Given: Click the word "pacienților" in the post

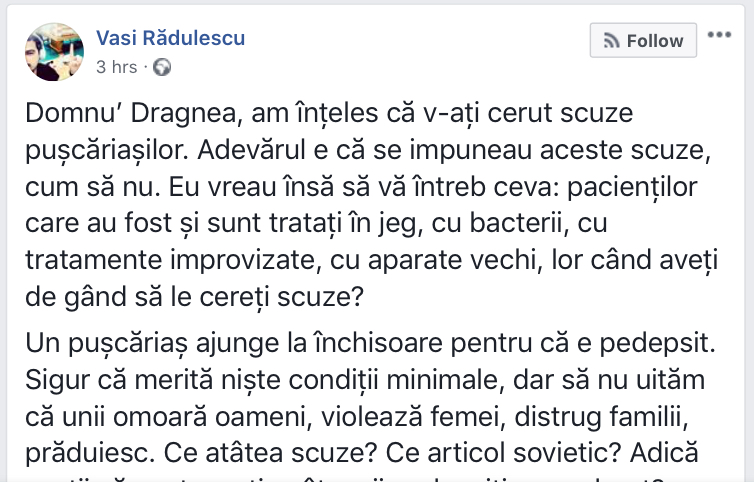Looking at the screenshot, I should pos(632,187).
